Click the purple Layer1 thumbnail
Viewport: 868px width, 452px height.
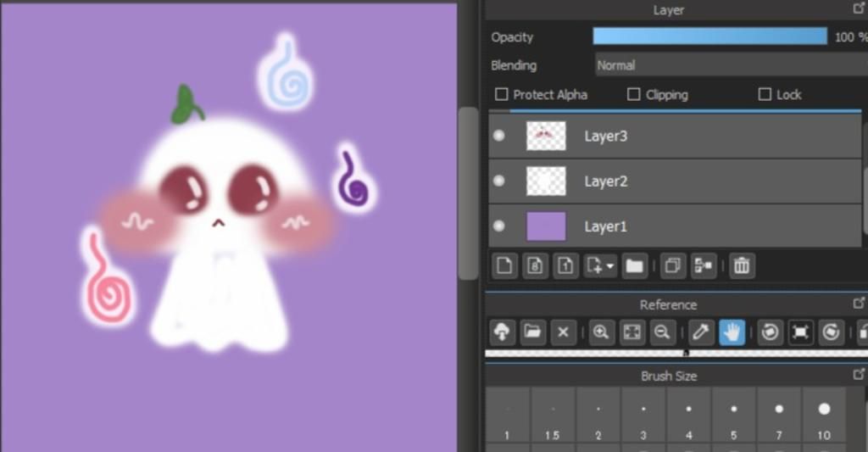tap(546, 226)
